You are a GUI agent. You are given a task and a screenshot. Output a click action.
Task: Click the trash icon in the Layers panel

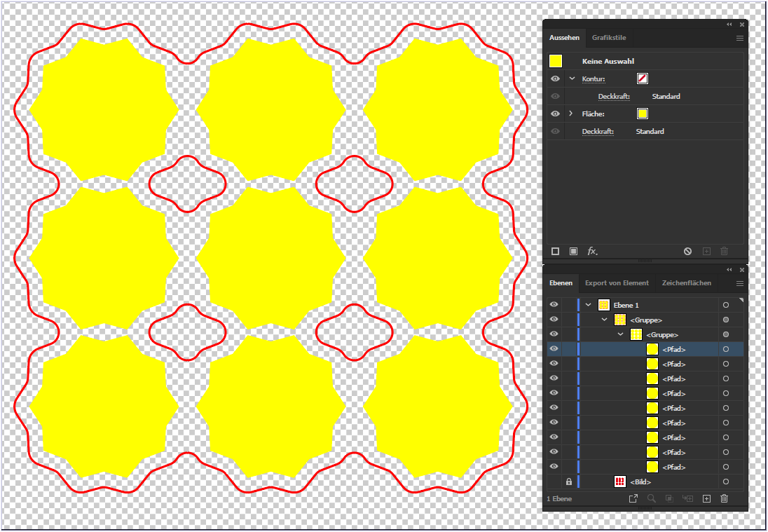[724, 498]
